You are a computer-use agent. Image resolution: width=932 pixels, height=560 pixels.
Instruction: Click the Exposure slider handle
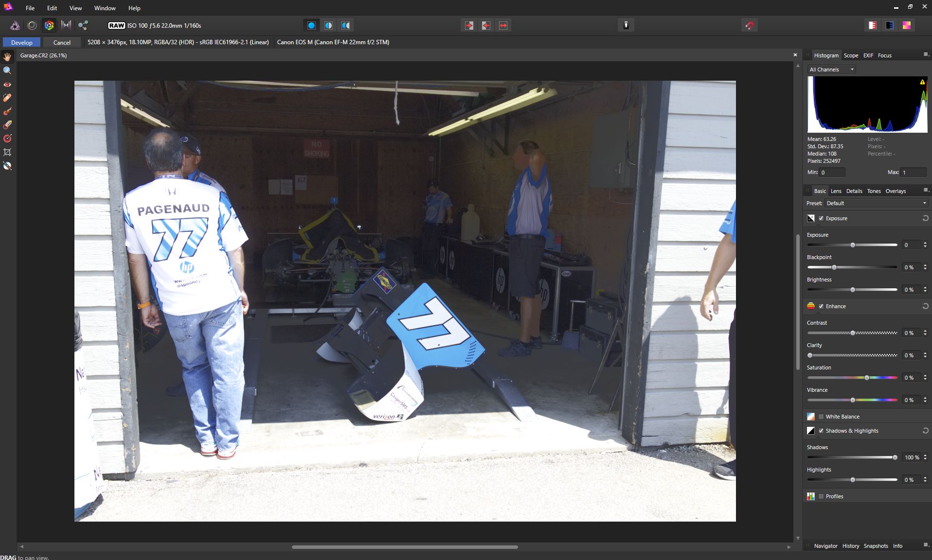pos(852,245)
